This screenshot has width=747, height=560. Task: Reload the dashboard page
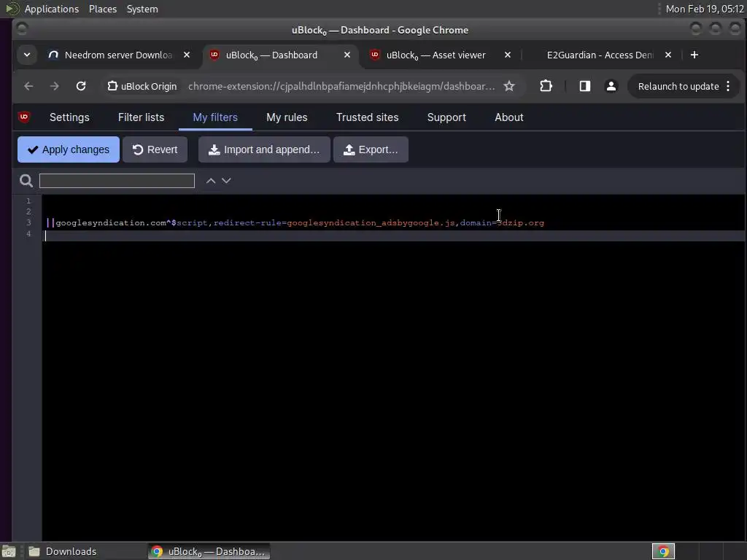point(81,86)
